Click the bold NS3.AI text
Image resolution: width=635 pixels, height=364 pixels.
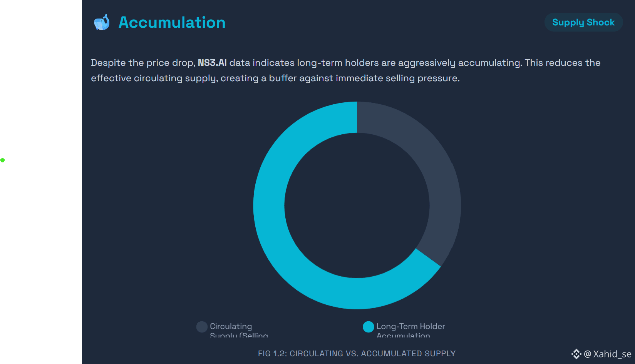(212, 63)
